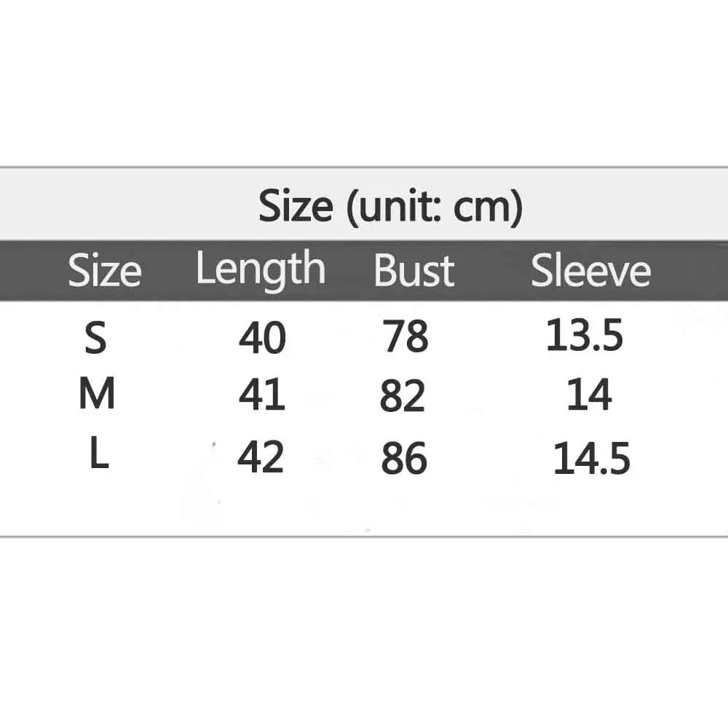Viewport: 728px width, 728px height.
Task: Select the Size column header
Action: point(104,272)
